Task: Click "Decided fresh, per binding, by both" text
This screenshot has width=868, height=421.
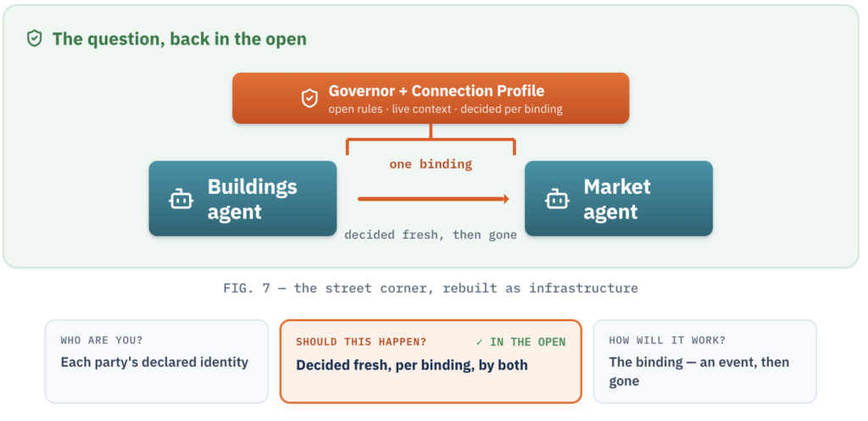Action: [412, 365]
